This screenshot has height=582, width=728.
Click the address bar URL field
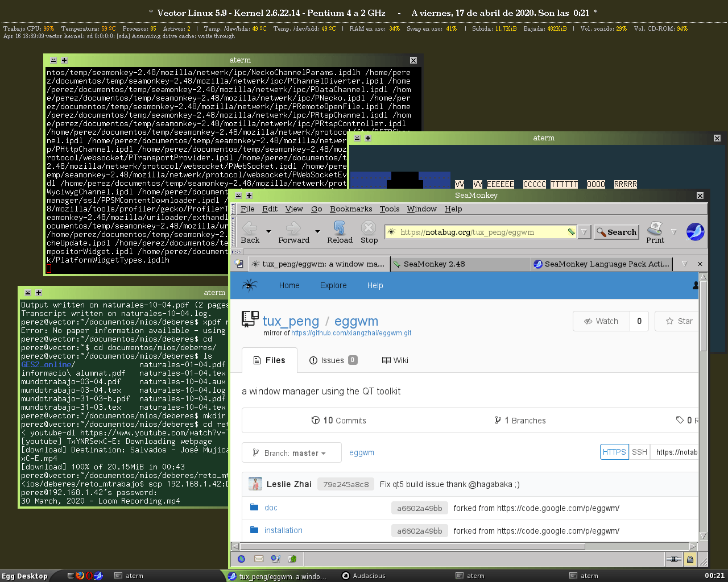pyautogui.click(x=482, y=232)
